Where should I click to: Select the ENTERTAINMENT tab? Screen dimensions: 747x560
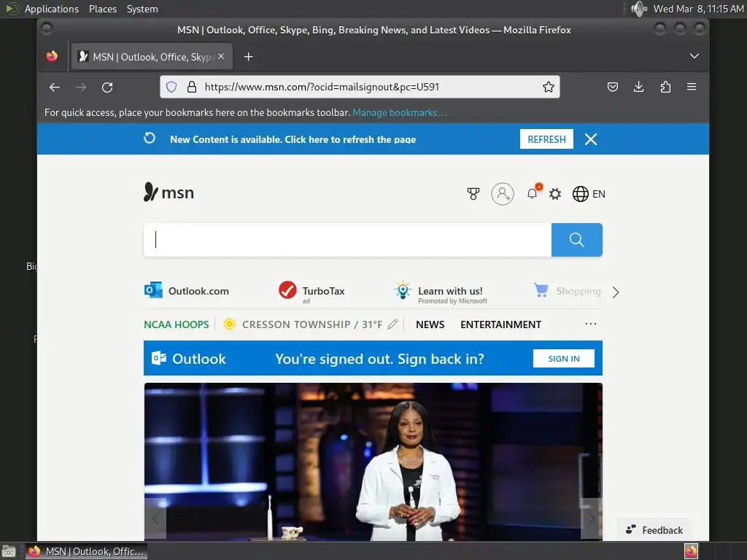click(500, 324)
